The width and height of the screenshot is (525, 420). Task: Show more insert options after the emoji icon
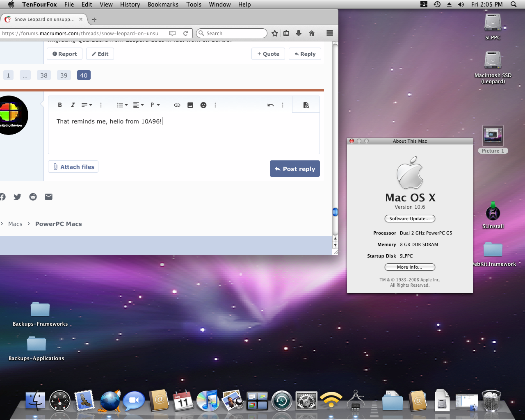215,105
